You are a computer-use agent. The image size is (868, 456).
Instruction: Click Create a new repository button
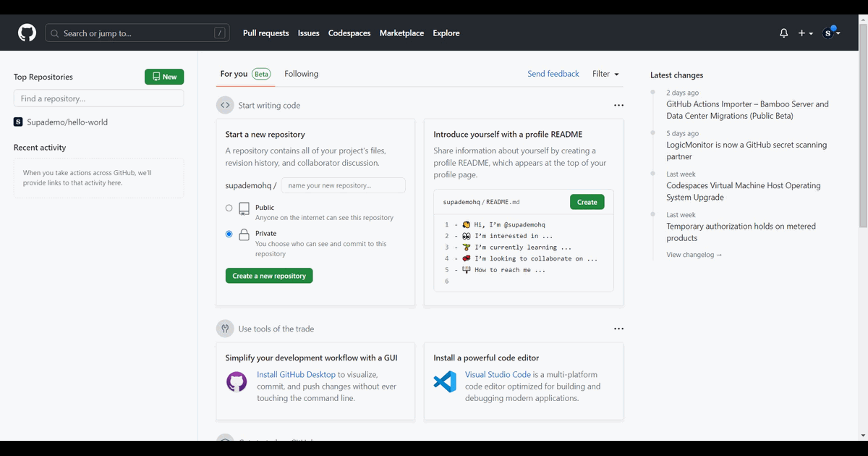[269, 276]
